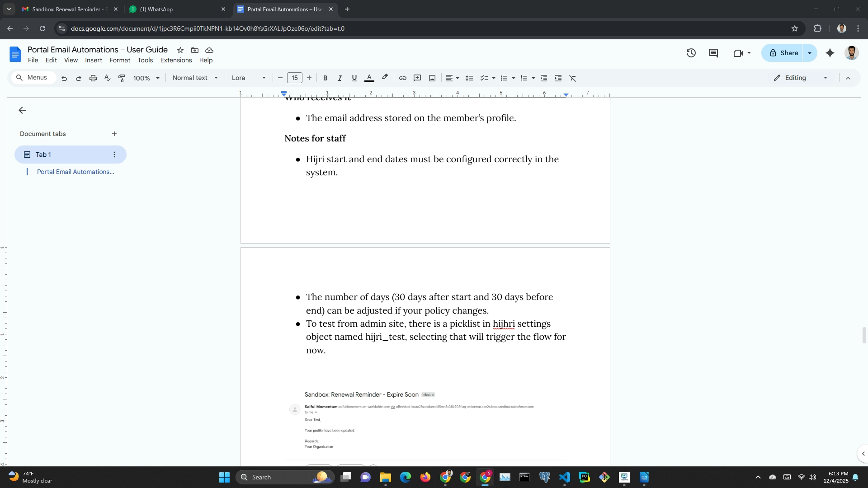This screenshot has height=488, width=868.
Task: Open the Extensions menu
Action: 176,60
